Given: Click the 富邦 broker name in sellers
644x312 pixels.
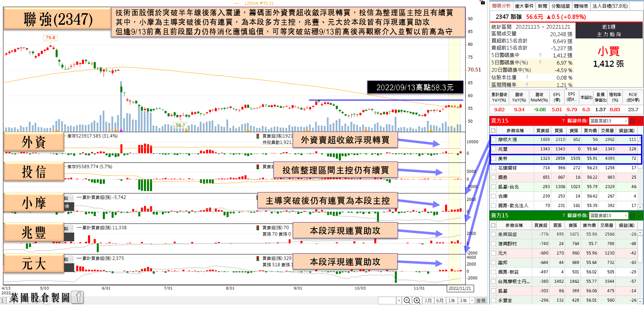Looking at the screenshot, I should (x=503, y=262).
